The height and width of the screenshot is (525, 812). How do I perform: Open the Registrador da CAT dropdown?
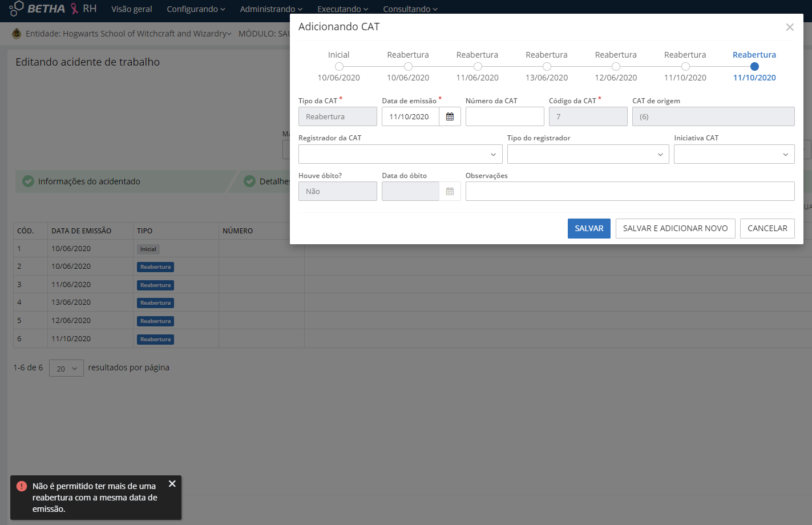400,154
